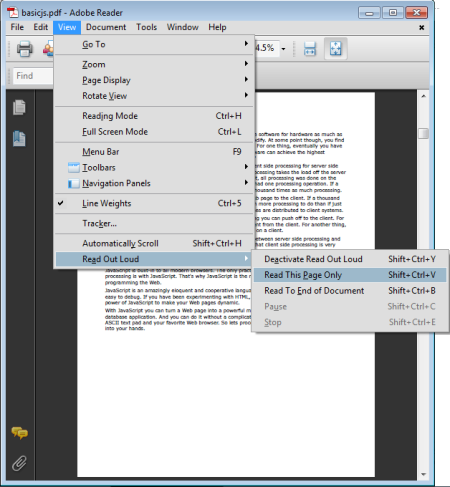
Task: Click the scrollbar down arrow
Action: [423, 474]
